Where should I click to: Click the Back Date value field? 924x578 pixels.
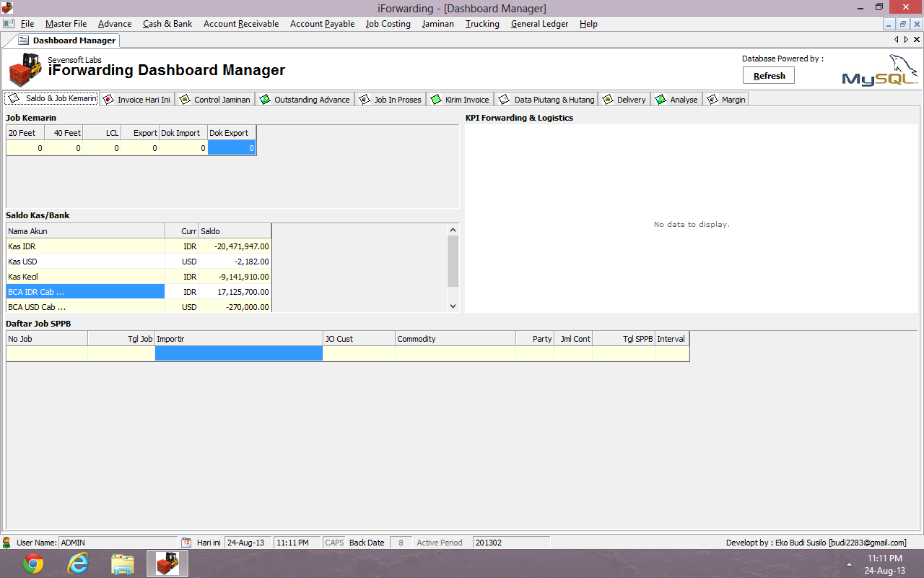(x=401, y=542)
